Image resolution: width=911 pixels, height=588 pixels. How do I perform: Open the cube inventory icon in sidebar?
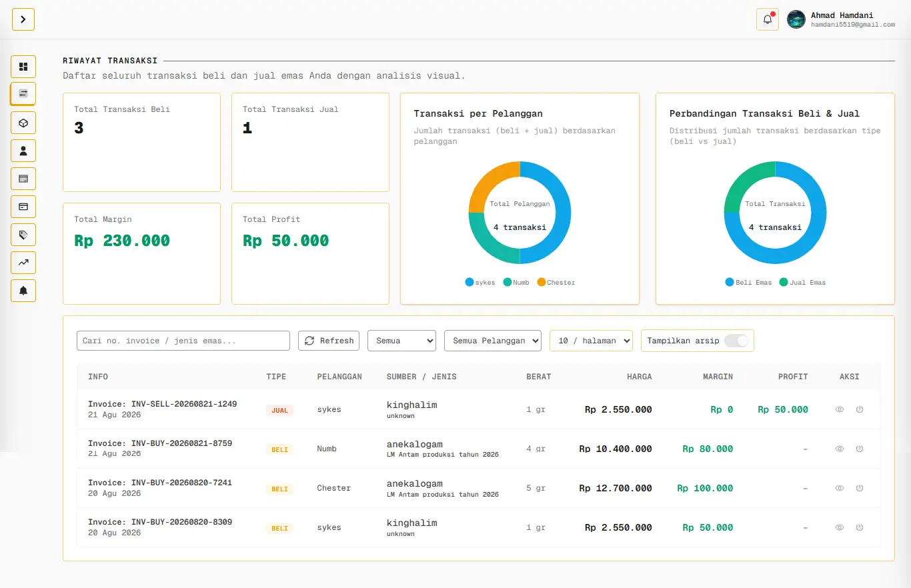(23, 123)
